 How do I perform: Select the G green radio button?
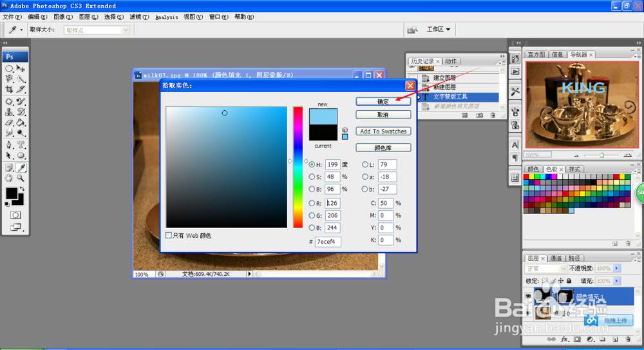[312, 215]
